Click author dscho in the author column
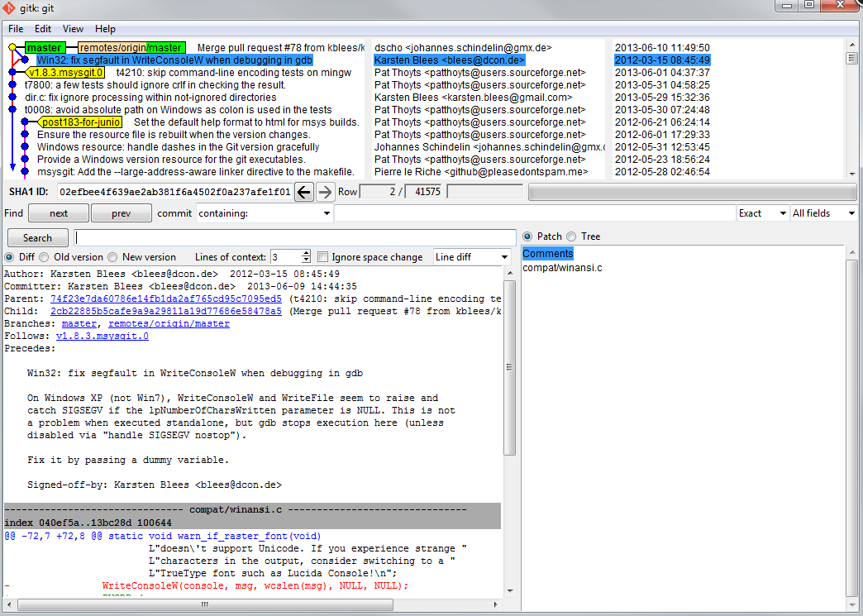Screen dimensions: 863x616 [x=463, y=48]
